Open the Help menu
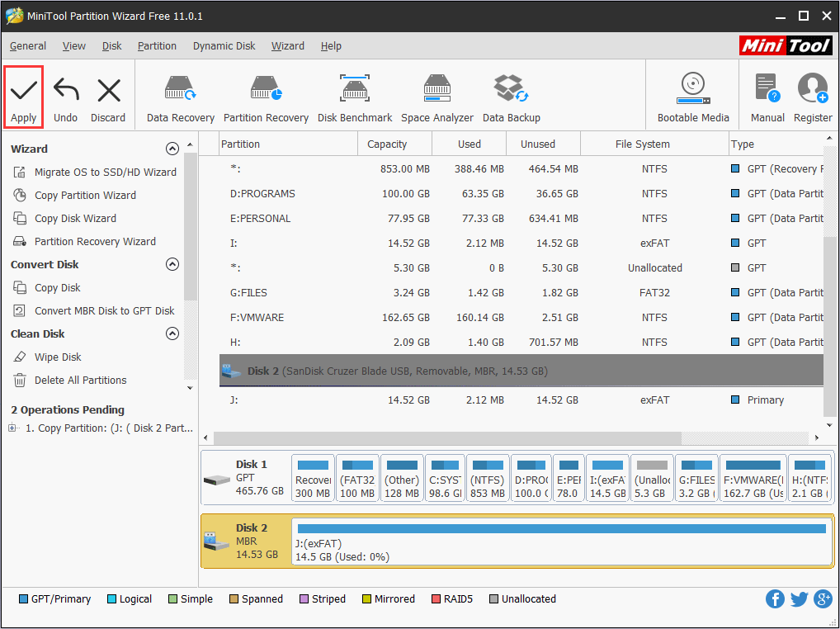Viewport: 840px width, 629px height. pos(331,46)
